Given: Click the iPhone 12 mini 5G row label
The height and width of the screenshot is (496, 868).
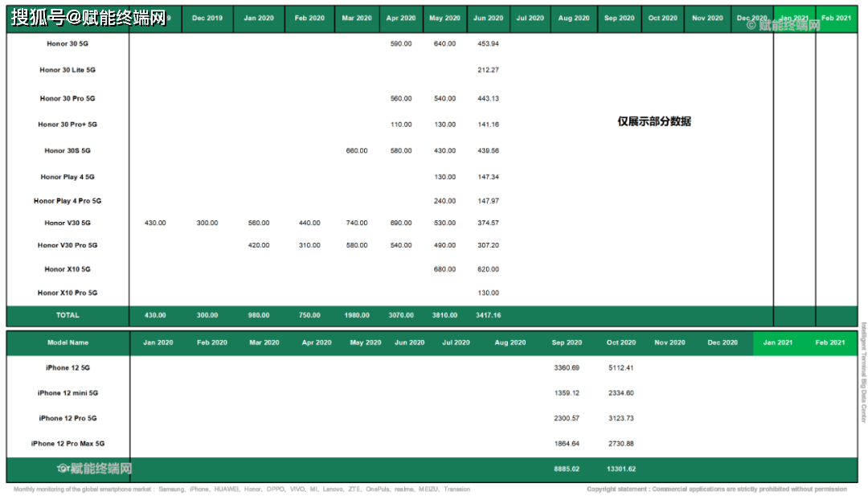Looking at the screenshot, I should pos(68,393).
